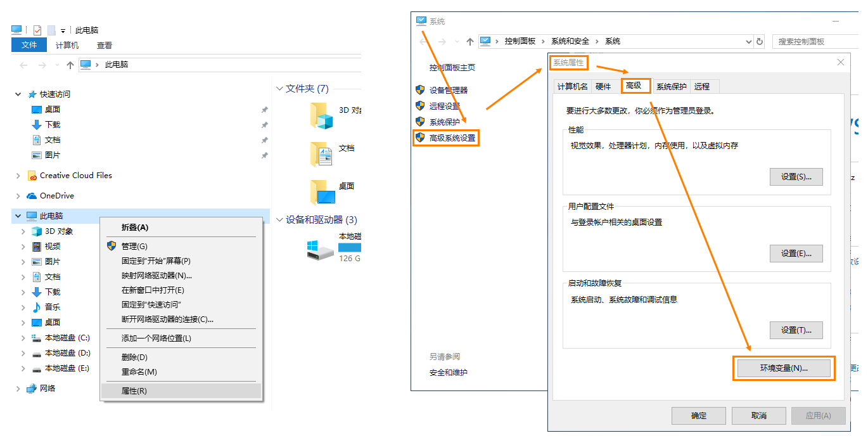Collapse the 快速访问 tree node

[17, 94]
